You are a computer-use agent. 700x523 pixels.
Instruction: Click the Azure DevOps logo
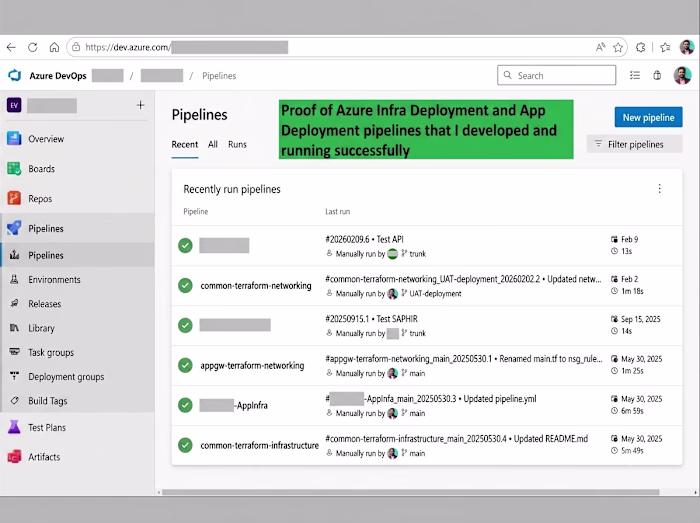[x=15, y=75]
